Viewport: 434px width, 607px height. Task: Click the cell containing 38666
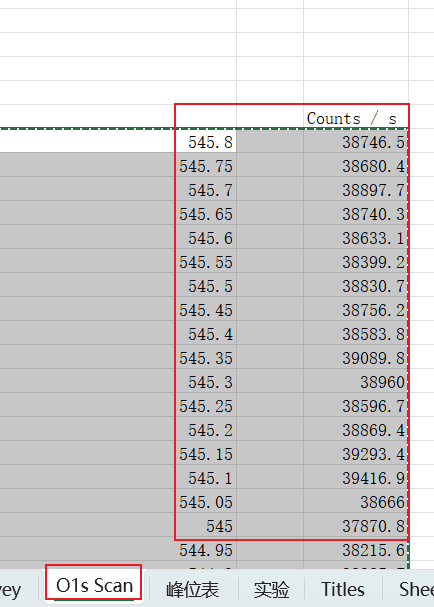click(x=356, y=502)
